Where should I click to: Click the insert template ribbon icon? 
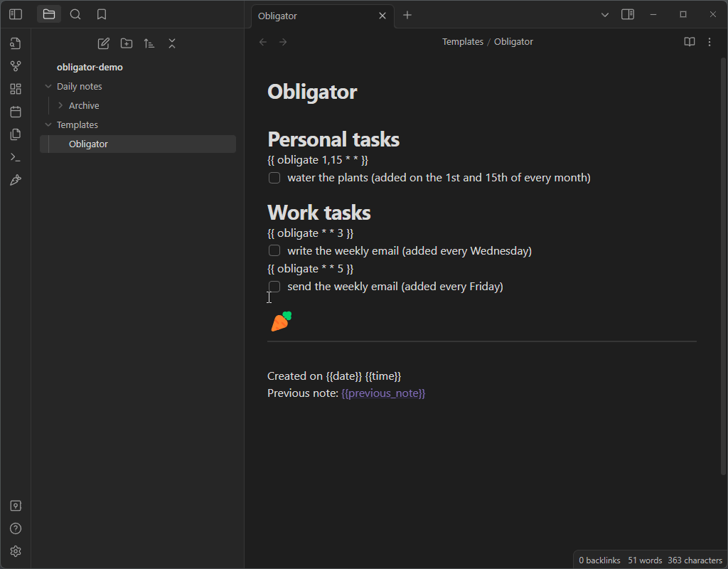[x=16, y=134]
